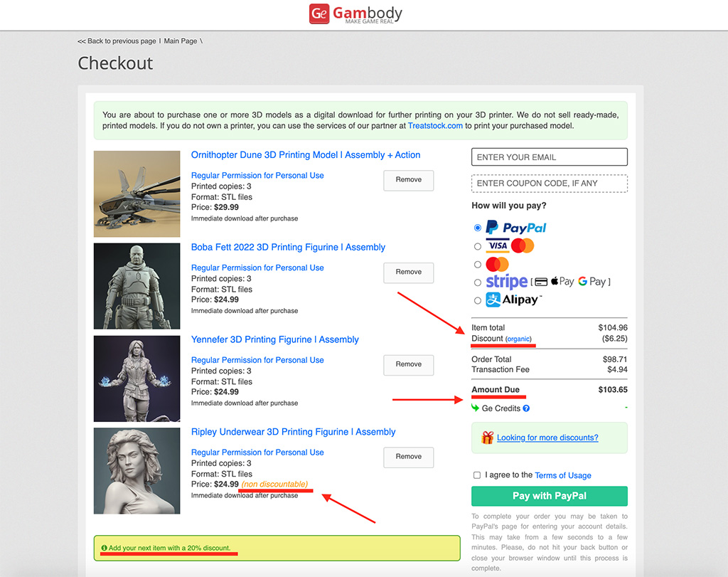Open the Yennefer figurine thumbnail
This screenshot has height=577, width=728.
coord(137,379)
